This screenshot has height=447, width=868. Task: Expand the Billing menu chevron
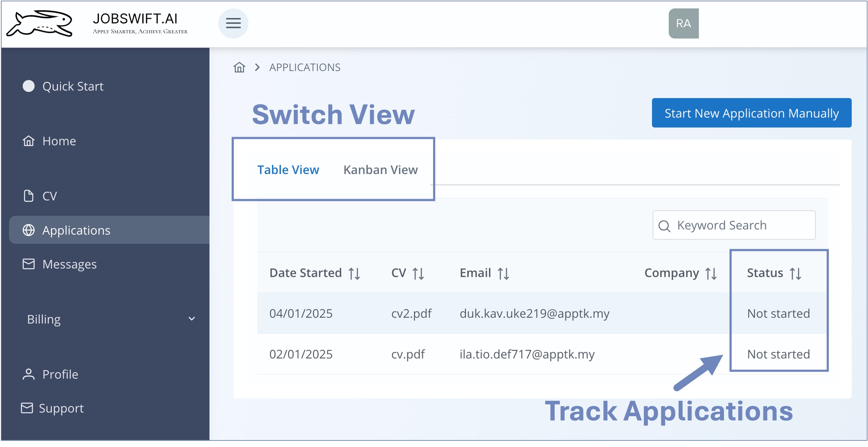point(192,319)
